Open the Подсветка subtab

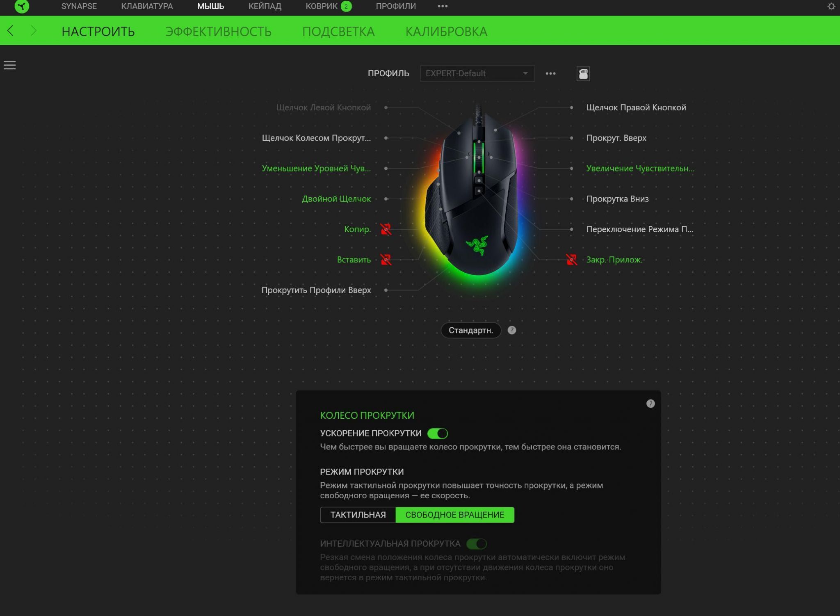tap(338, 32)
